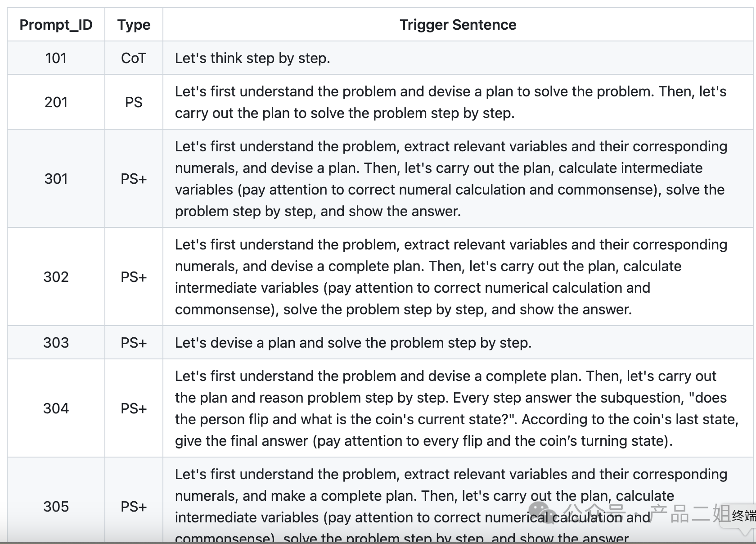Click the PS+ type cell in row 301
The width and height of the screenshot is (756, 544).
point(134,179)
